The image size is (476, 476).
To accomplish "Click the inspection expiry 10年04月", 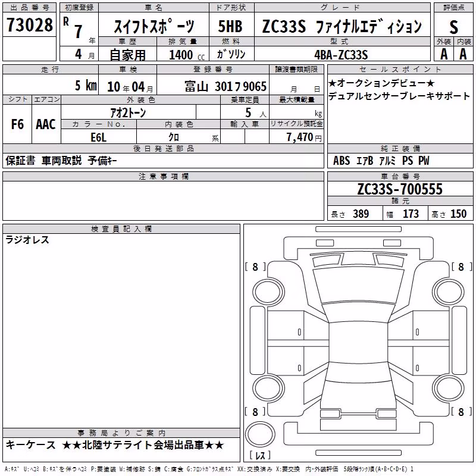I will 130,87.
